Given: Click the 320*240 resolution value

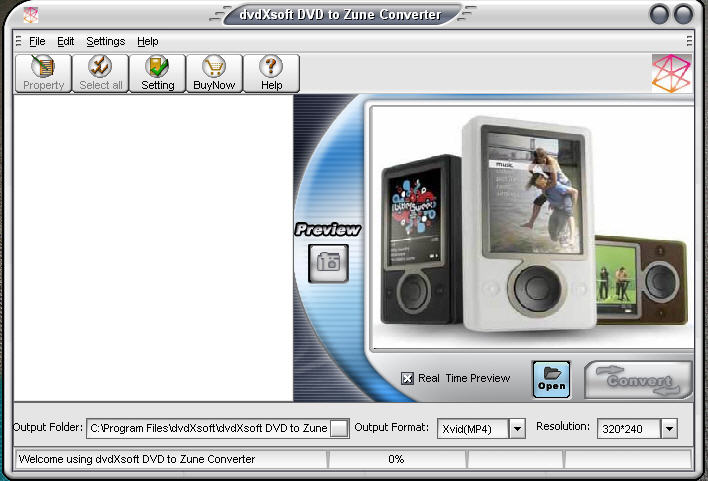Looking at the screenshot, I should (622, 429).
